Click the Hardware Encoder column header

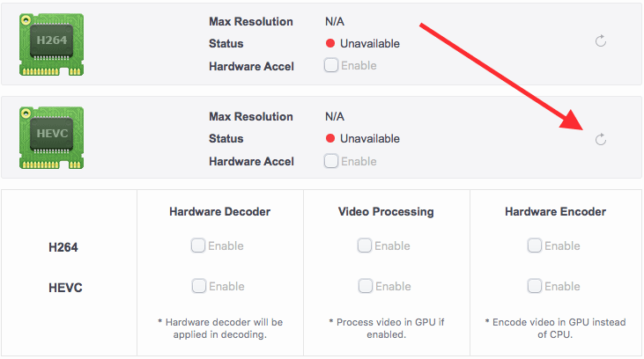(555, 211)
